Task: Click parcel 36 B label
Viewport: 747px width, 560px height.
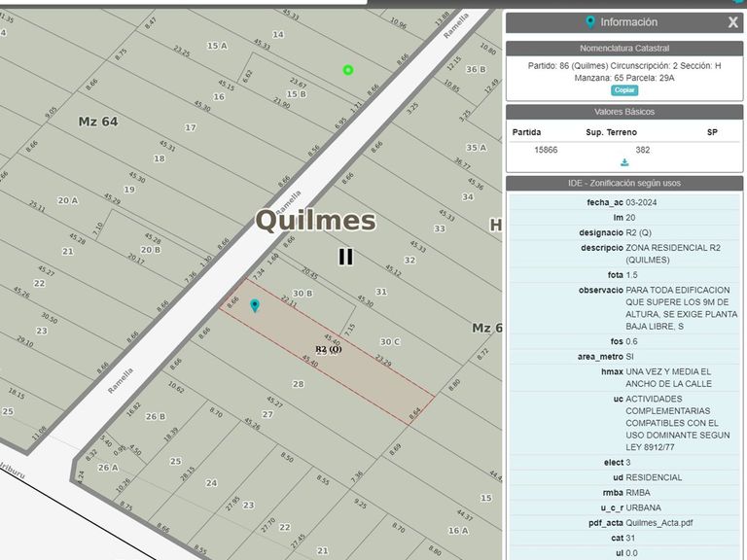Action: (476, 69)
